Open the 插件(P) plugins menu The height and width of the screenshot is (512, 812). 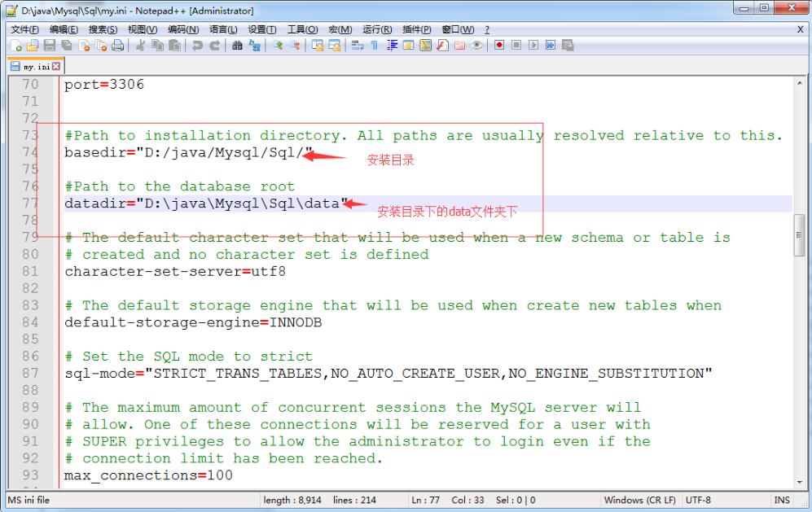(417, 29)
